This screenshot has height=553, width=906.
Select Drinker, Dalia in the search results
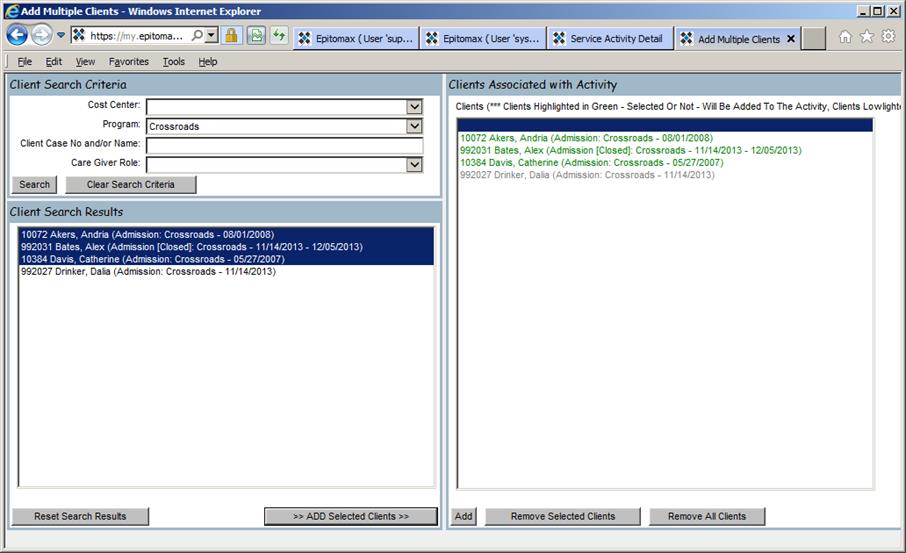[x=148, y=272]
